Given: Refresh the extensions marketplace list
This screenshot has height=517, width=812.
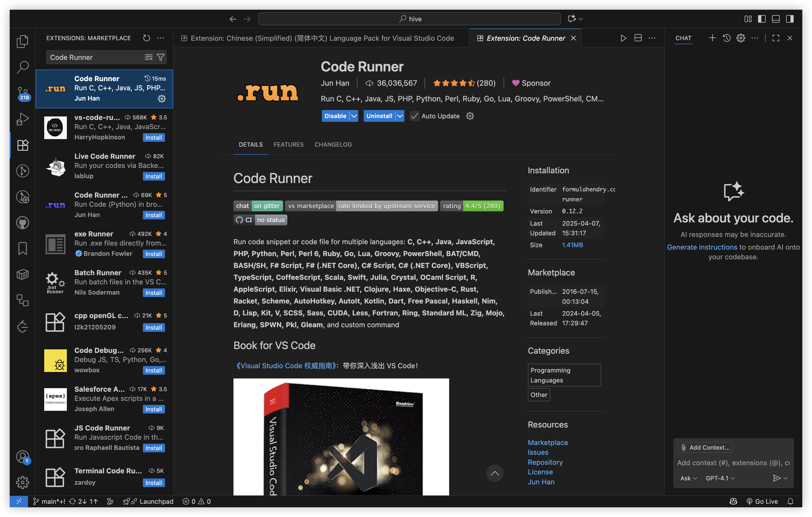Looking at the screenshot, I should tap(146, 38).
